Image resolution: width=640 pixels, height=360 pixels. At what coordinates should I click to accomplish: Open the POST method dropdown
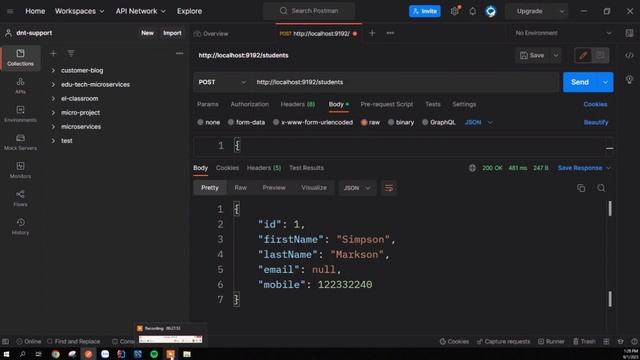pyautogui.click(x=222, y=82)
